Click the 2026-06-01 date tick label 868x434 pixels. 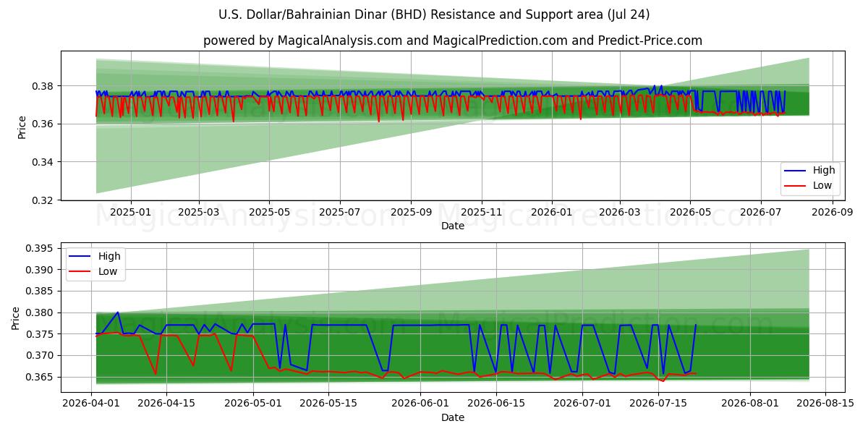420,404
